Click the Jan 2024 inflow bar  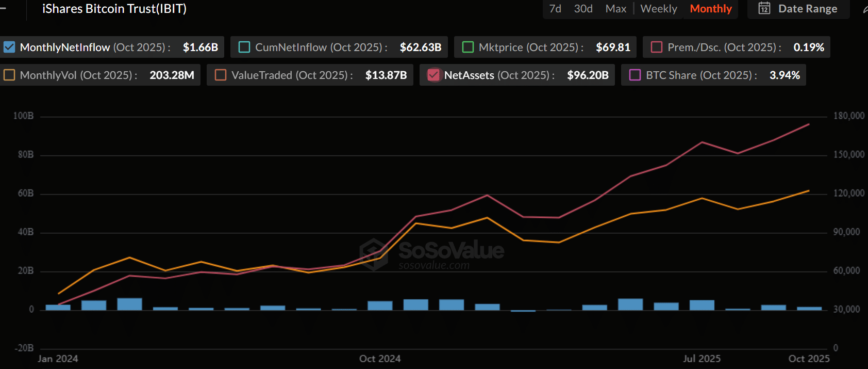(x=58, y=307)
